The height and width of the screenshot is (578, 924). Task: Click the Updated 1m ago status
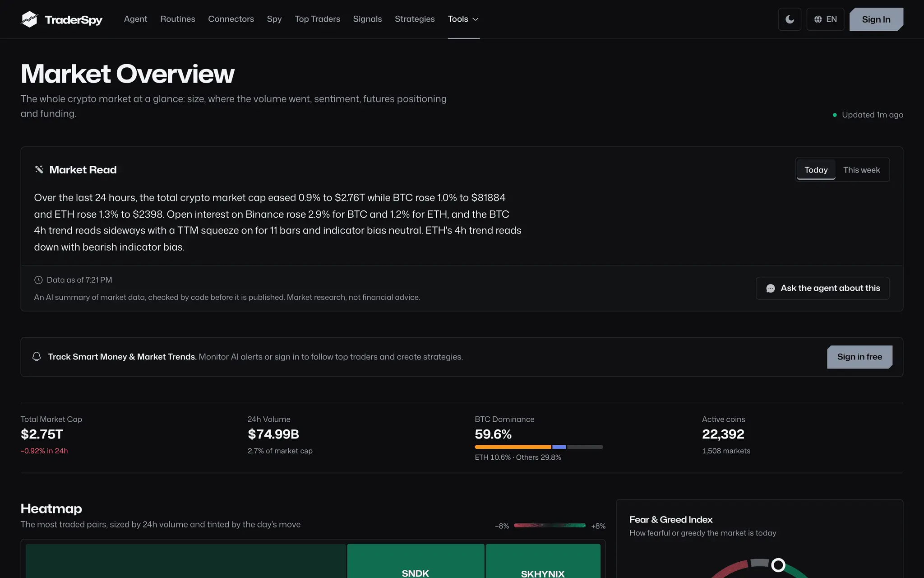click(868, 115)
